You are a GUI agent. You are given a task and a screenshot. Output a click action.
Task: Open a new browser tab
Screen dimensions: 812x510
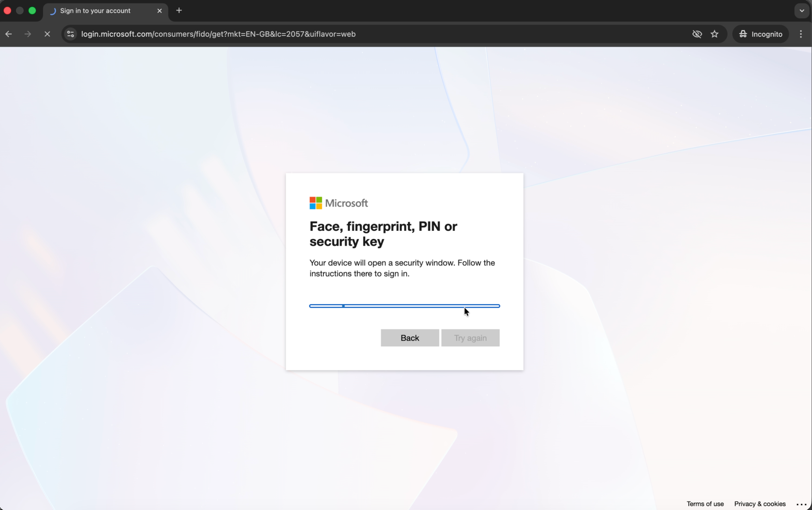coord(179,10)
